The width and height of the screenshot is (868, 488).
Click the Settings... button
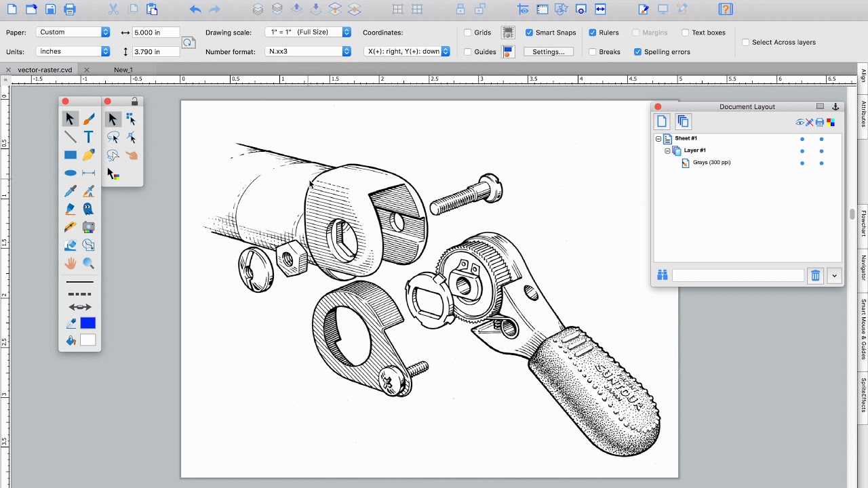coord(549,52)
